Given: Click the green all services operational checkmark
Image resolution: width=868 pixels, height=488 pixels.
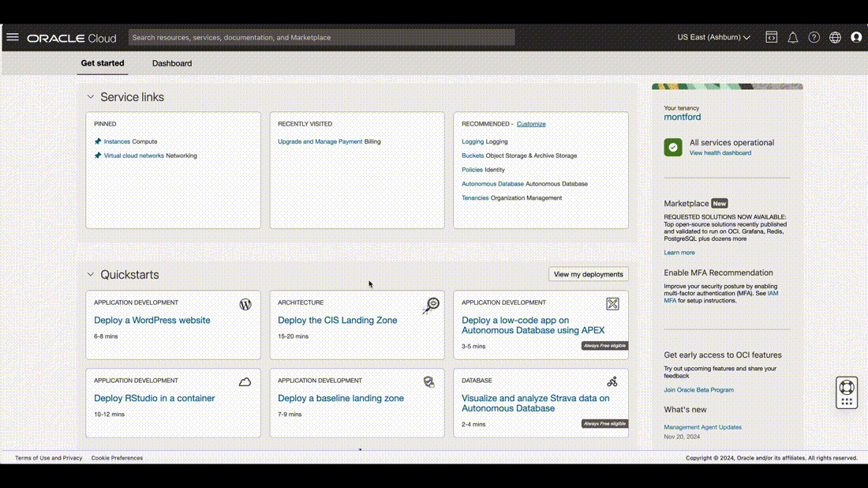Looking at the screenshot, I should click(673, 148).
